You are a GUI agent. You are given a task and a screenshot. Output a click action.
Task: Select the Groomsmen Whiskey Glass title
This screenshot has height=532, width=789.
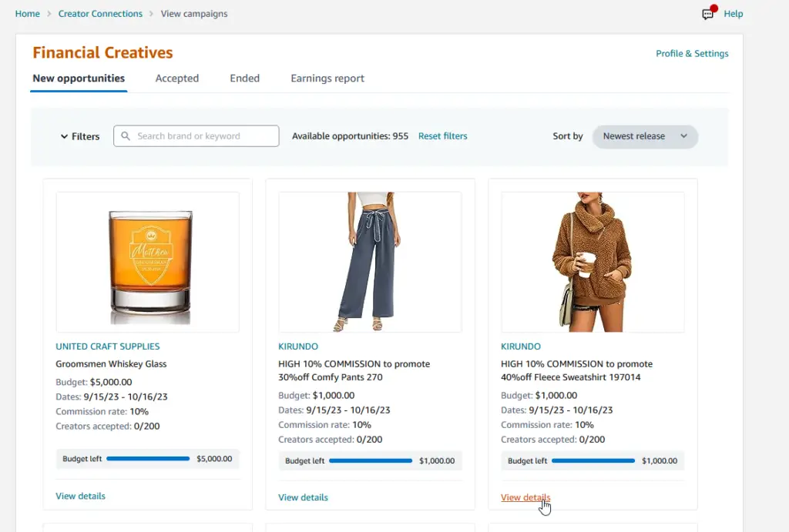tap(111, 364)
